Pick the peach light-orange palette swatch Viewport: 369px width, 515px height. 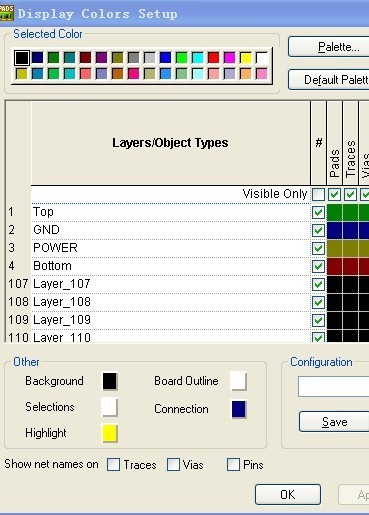point(245,74)
